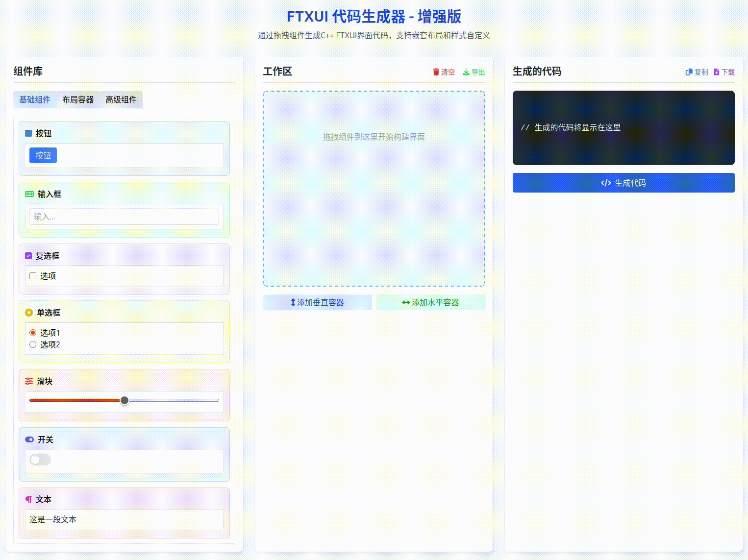Click the paragraph icon beside 文本

(28, 500)
